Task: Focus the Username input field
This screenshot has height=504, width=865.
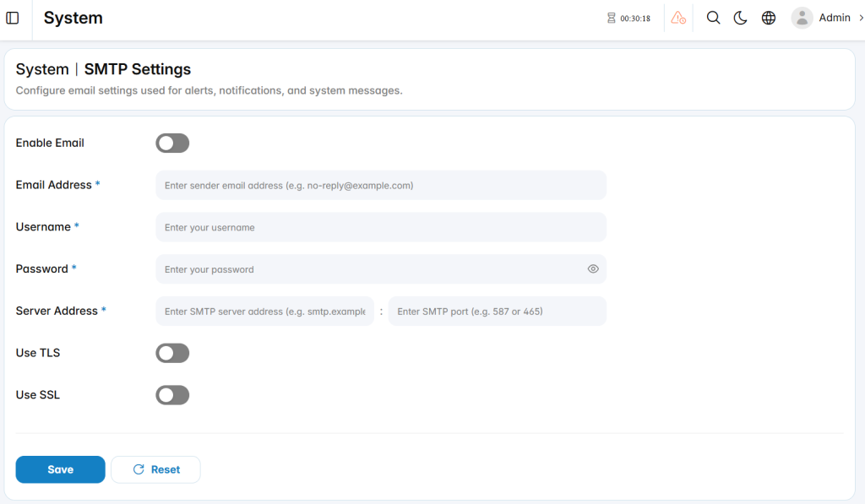Action: point(381,227)
